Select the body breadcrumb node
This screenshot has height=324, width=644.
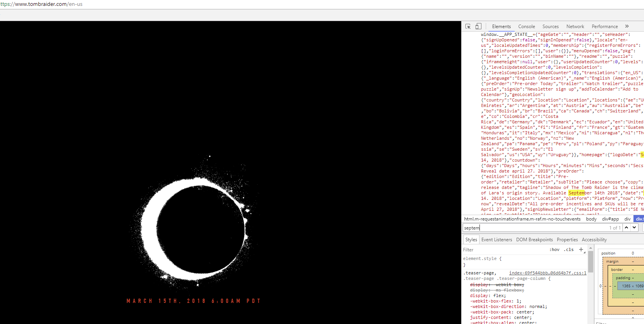[x=591, y=219]
